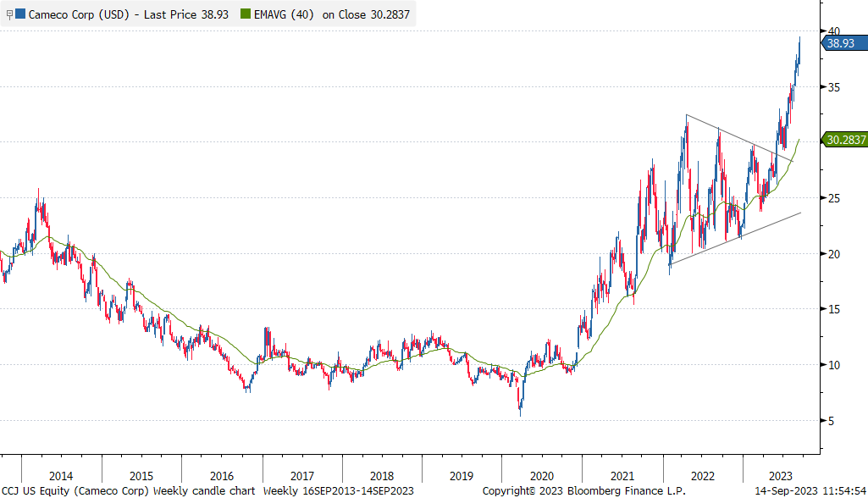Click the 2021 year label on the time axis
This screenshot has width=868, height=498.
coord(622,476)
